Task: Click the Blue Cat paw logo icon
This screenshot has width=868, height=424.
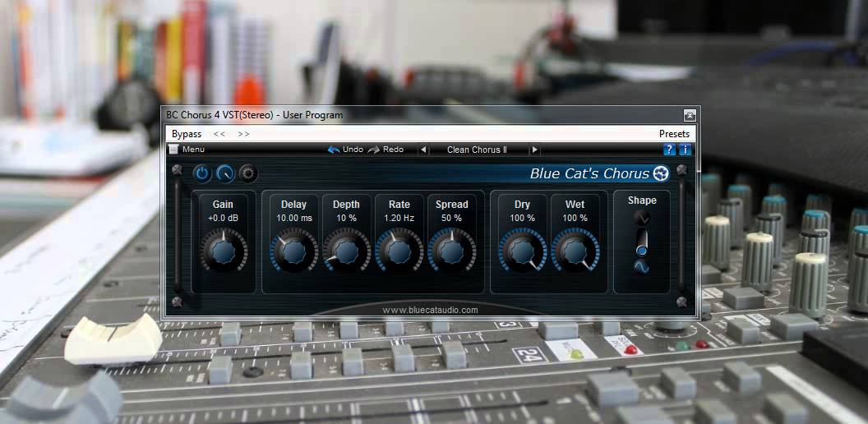Action: [x=661, y=173]
